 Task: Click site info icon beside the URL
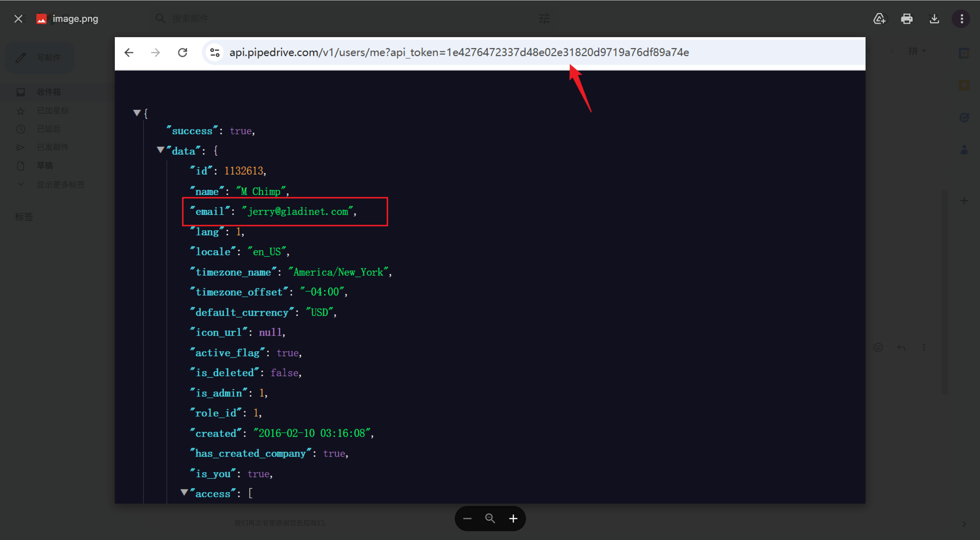215,52
